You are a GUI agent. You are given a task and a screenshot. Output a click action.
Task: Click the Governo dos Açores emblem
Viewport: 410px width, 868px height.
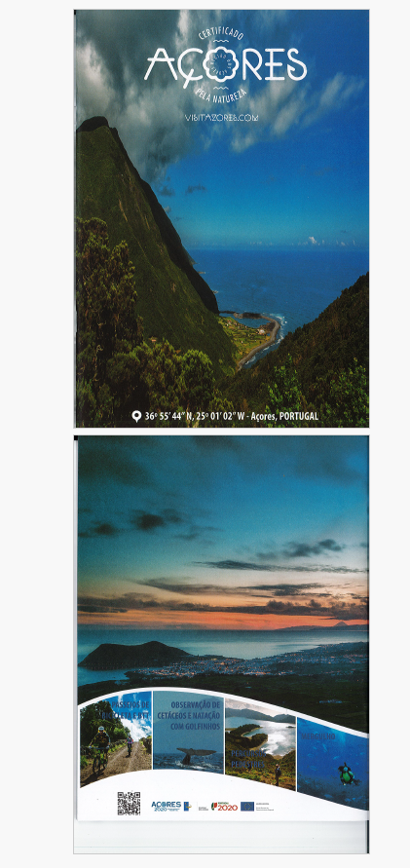tap(188, 806)
